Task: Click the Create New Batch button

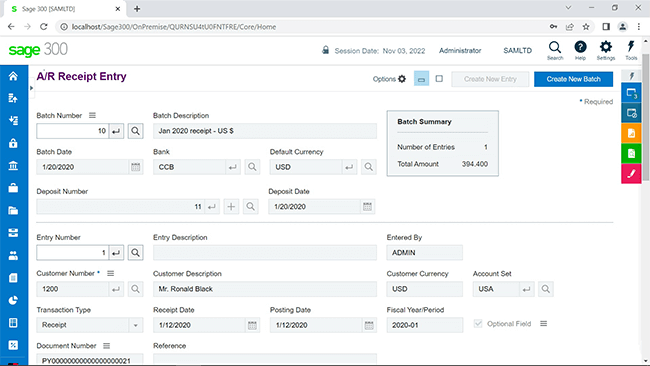Action: (x=573, y=79)
